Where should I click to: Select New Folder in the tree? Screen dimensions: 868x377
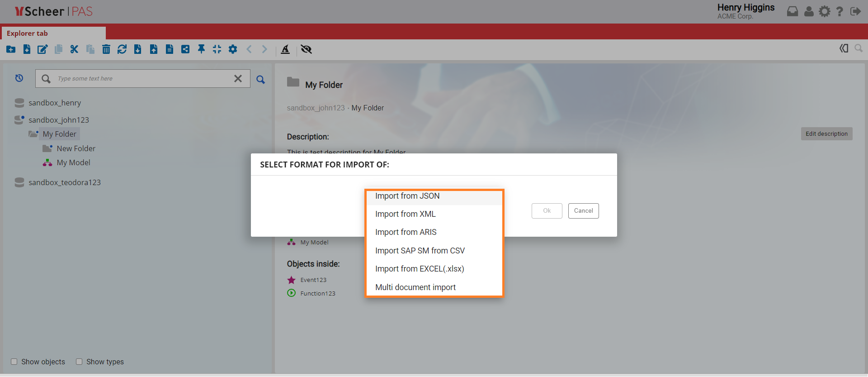76,148
